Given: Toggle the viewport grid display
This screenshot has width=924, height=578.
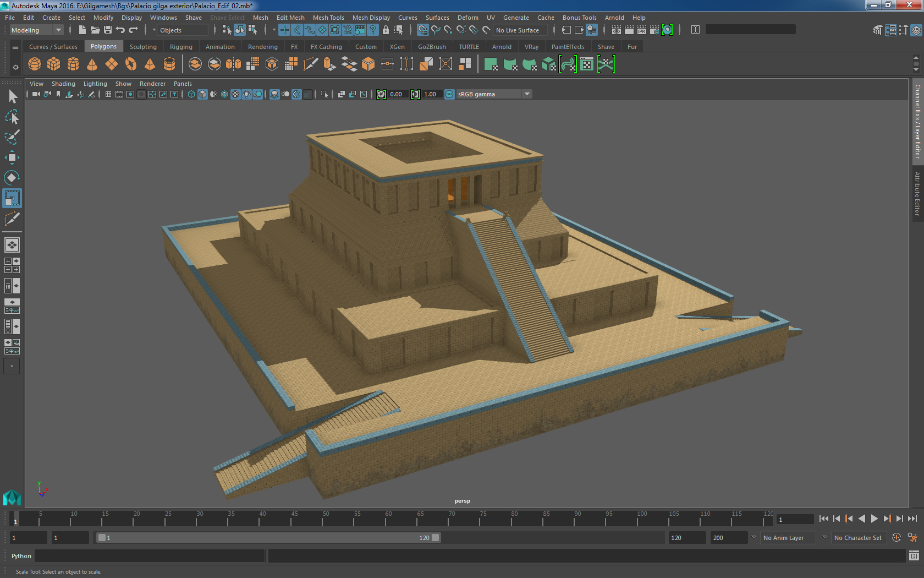Looking at the screenshot, I should (x=108, y=94).
